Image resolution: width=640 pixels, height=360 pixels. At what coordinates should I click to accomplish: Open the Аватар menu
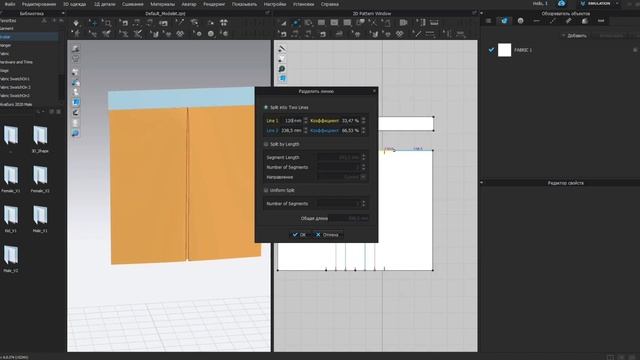189,4
